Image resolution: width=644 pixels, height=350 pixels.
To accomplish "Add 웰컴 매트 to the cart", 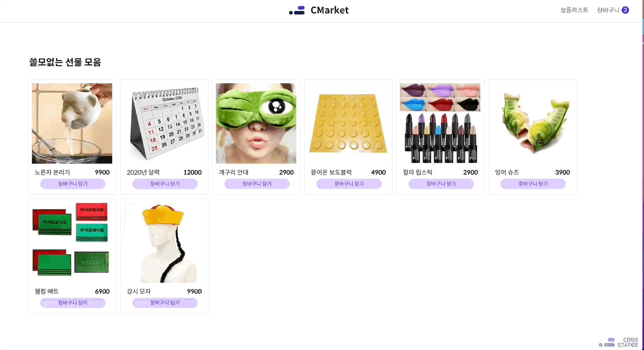I will pyautogui.click(x=73, y=303).
